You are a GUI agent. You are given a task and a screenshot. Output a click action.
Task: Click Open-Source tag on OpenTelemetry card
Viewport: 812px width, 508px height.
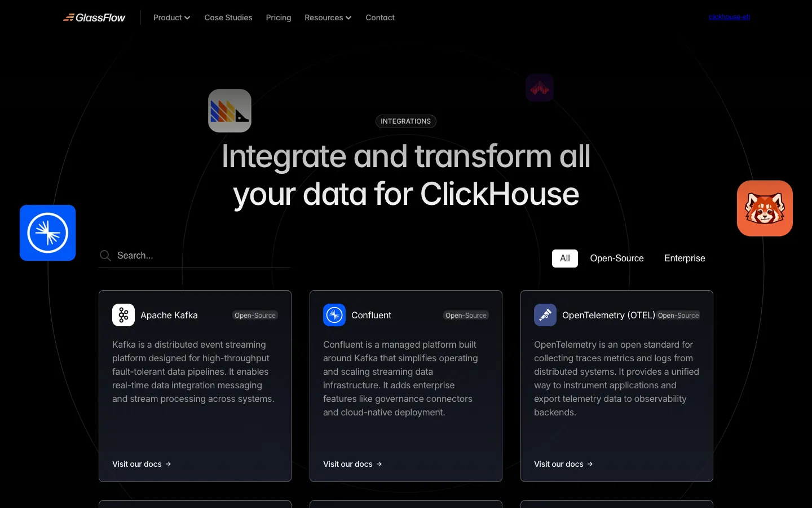click(678, 316)
